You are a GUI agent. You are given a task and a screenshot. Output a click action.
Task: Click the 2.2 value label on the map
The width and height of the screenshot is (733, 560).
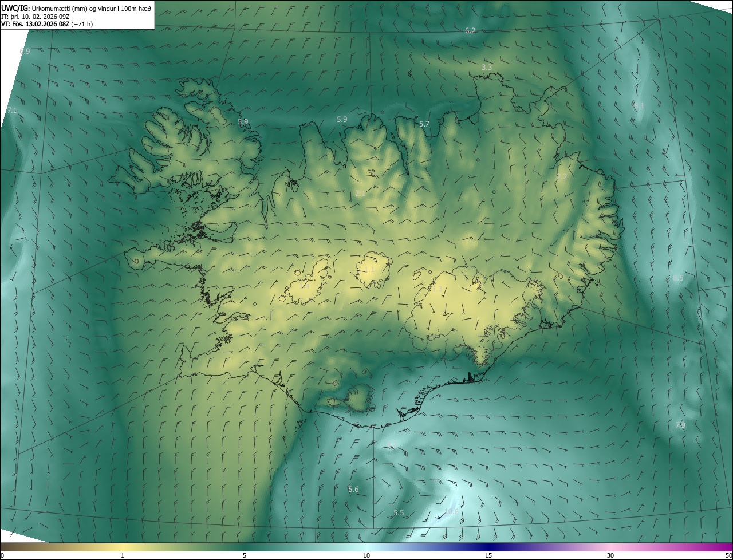(x=562, y=177)
